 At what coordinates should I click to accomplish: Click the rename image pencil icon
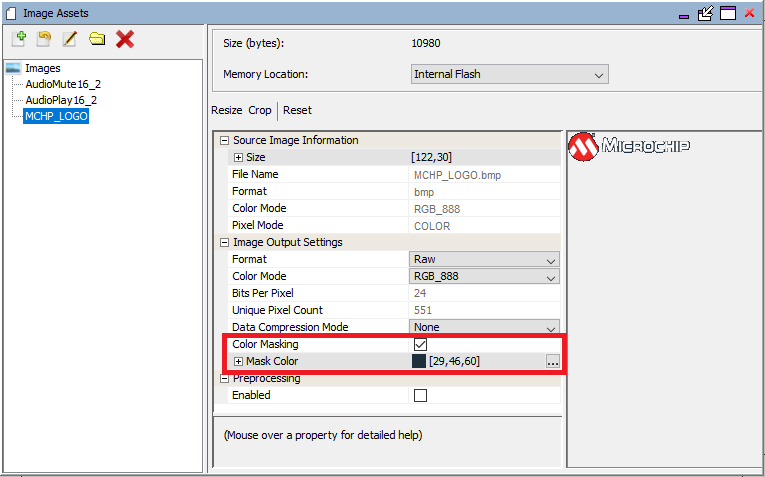(x=70, y=39)
